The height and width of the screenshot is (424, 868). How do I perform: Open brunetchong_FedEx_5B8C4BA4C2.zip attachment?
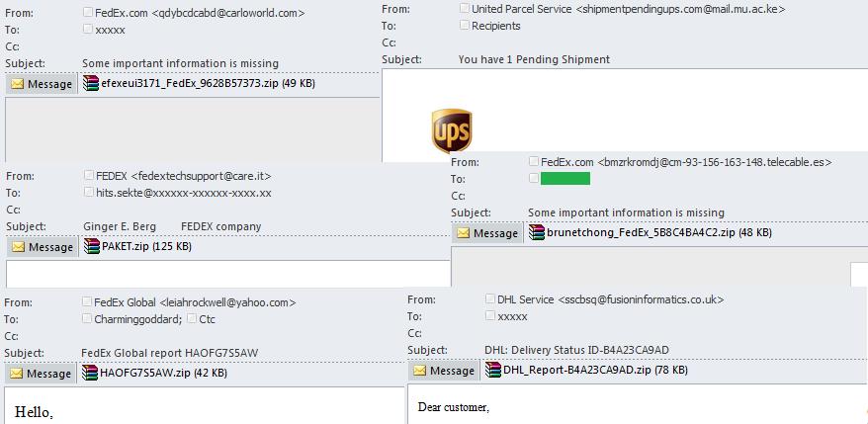650,232
